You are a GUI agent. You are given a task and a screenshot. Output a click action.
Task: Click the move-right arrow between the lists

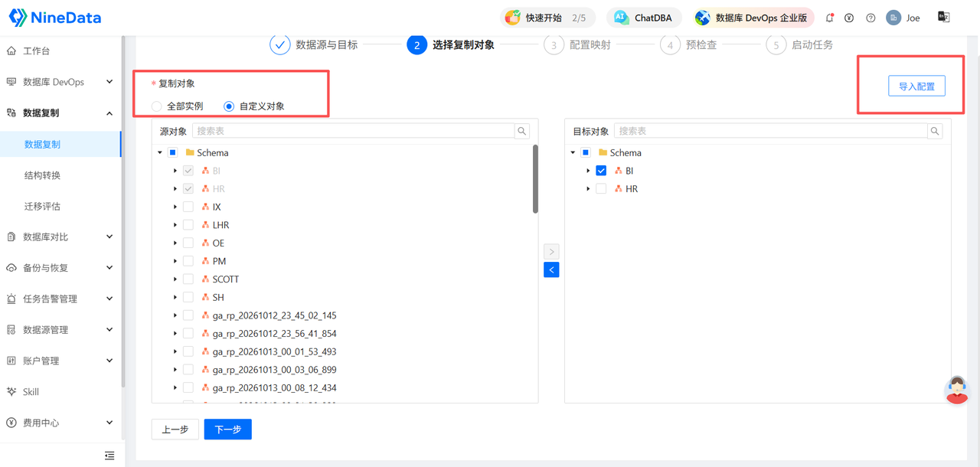click(x=551, y=251)
